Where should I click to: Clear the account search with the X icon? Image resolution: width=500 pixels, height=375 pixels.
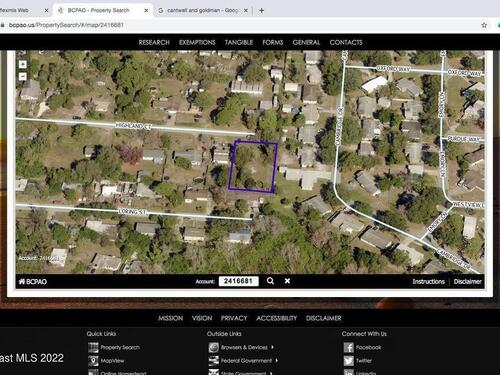point(287,281)
